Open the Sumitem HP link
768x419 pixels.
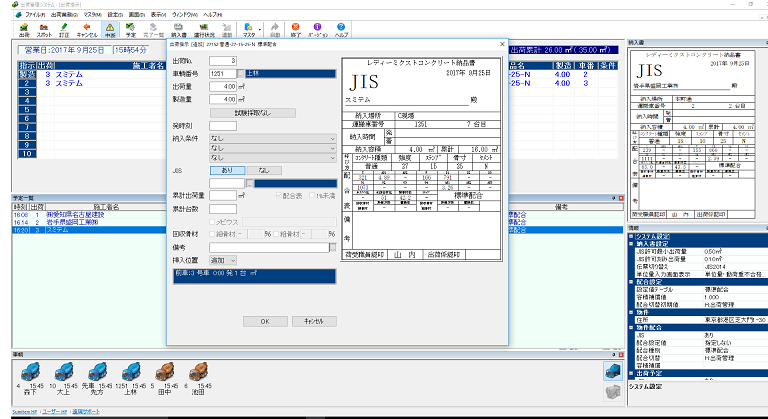[25, 412]
